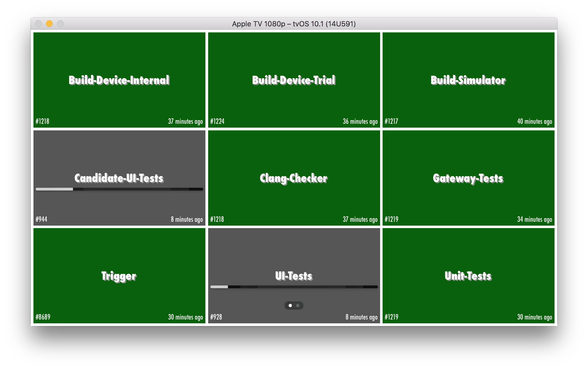Toggle the right dot indicator on UI-Tests
Screen dimensions: 588x370
point(298,305)
